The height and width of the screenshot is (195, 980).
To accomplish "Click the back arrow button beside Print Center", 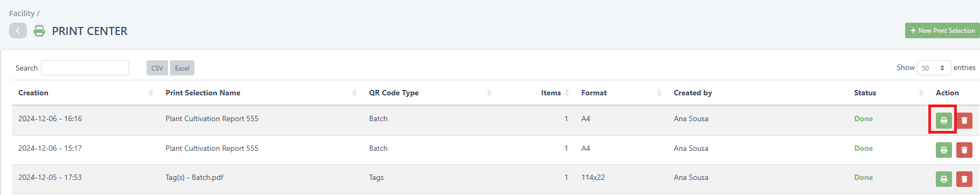I will point(18,31).
